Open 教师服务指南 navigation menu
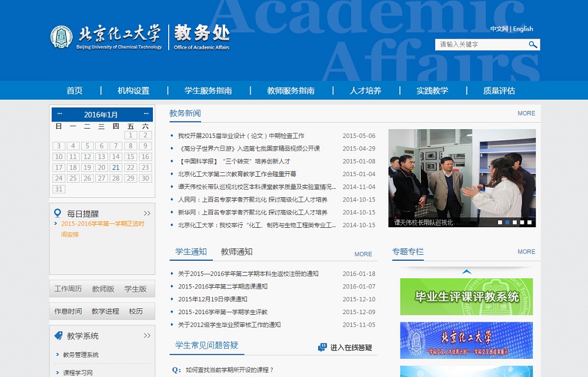 pyautogui.click(x=290, y=90)
